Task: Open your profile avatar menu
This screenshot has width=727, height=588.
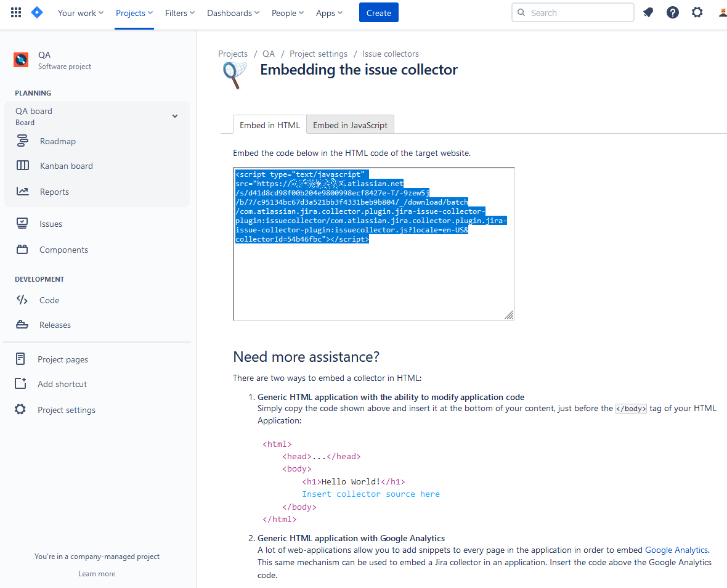Action: click(x=721, y=12)
